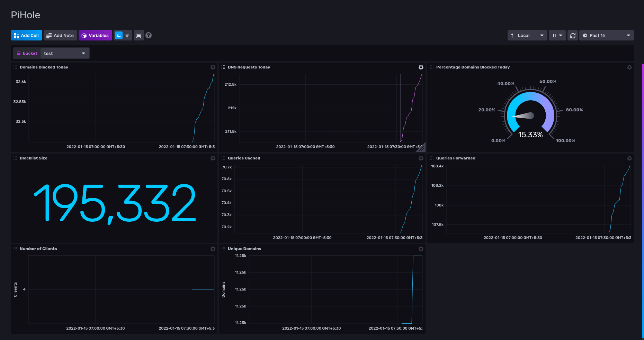Switch to dark mode moon icon
This screenshot has width=644, height=340.
[x=119, y=35]
